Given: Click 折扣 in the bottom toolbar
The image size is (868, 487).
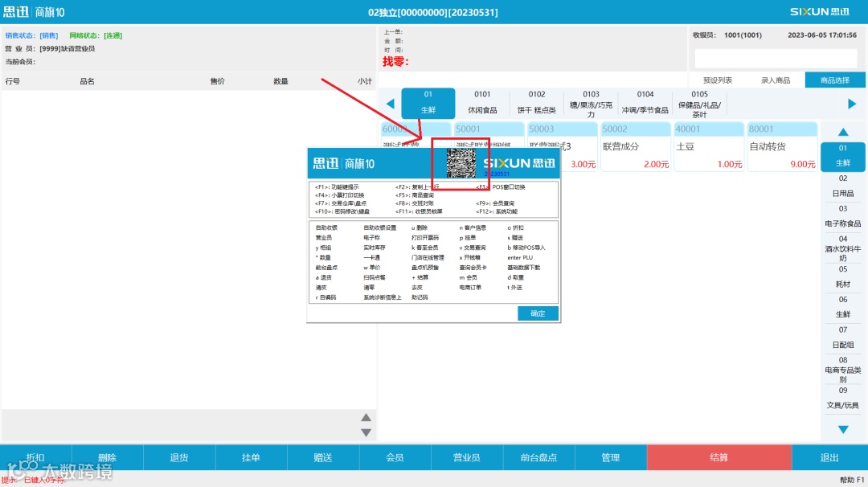Looking at the screenshot, I should pyautogui.click(x=35, y=458).
